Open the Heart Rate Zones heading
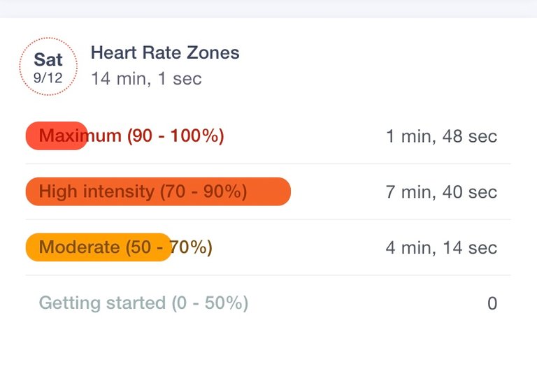This screenshot has width=537, height=392. [165, 53]
